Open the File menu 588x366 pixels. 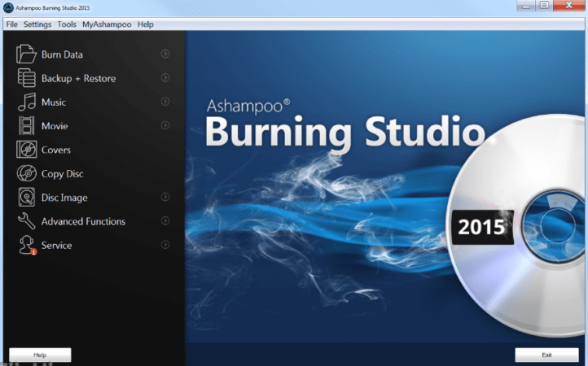(11, 24)
